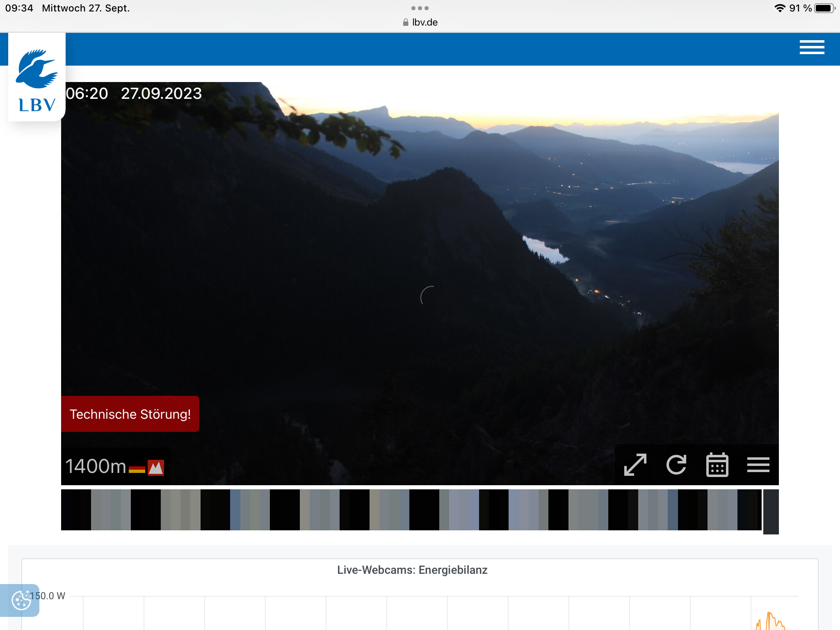Screen dimensions: 840x630
Task: Reload the webcam image
Action: 676,465
